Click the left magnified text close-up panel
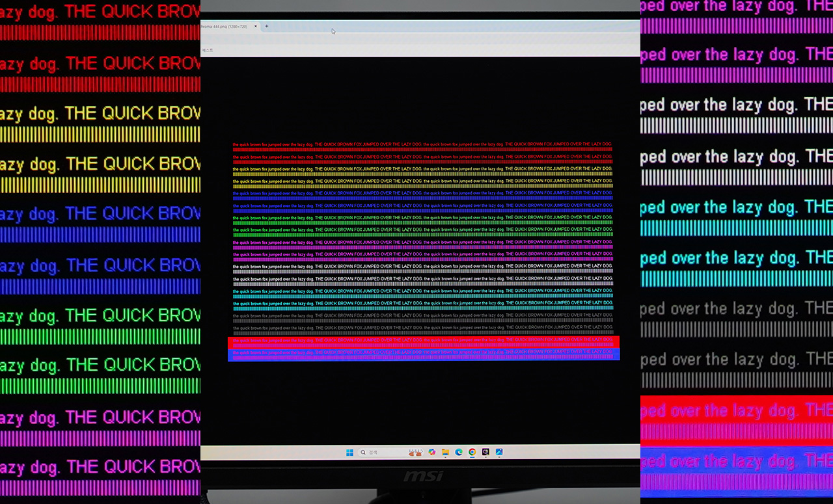The width and height of the screenshot is (833, 504). coord(100,252)
